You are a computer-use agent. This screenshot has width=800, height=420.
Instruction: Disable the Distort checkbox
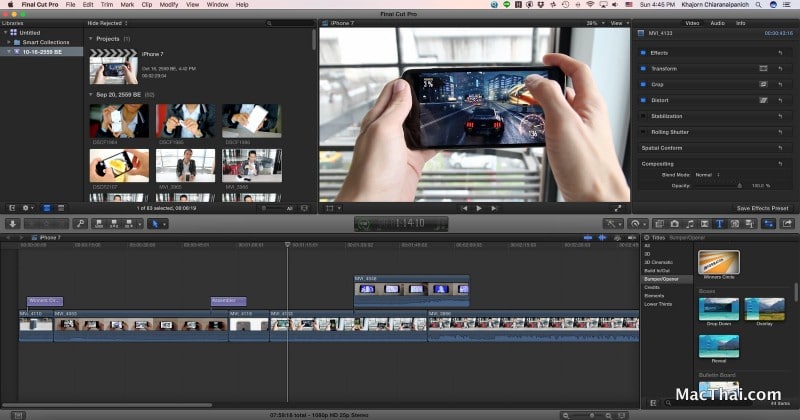(x=643, y=100)
